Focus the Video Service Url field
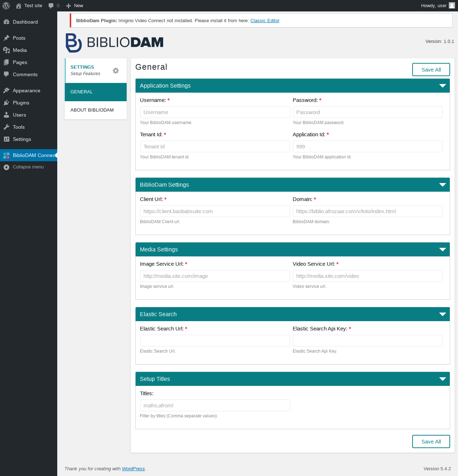This screenshot has width=458, height=476. pos(368,276)
